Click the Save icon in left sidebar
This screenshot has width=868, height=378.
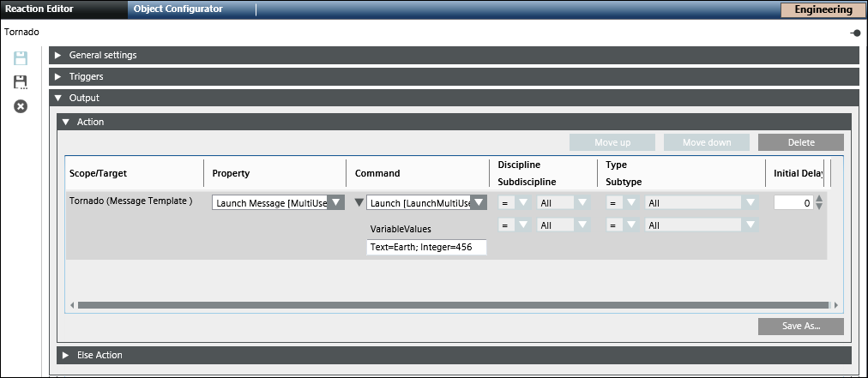21,58
